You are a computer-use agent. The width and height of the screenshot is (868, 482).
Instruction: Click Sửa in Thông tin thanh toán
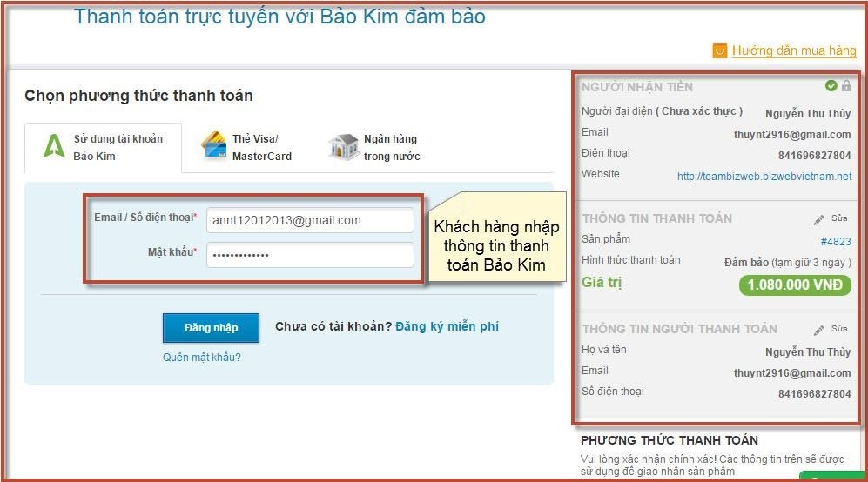(x=839, y=218)
